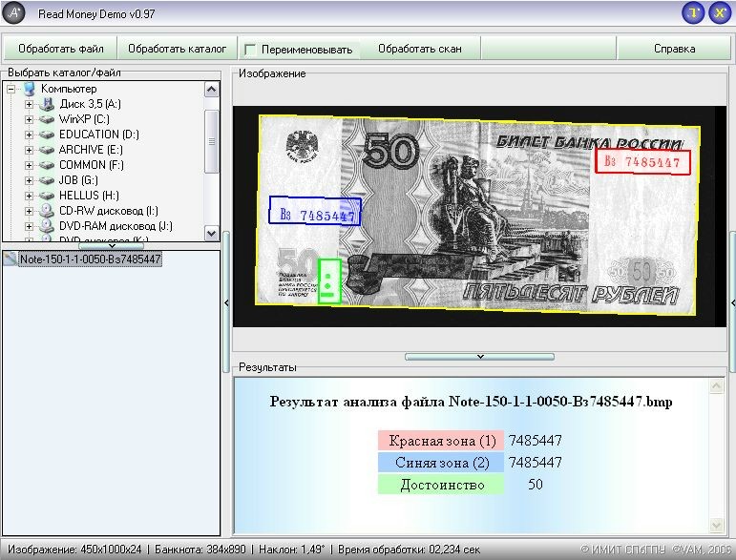Click status bar Наклон: 1,49° entry
The height and width of the screenshot is (560, 736).
coord(292,550)
